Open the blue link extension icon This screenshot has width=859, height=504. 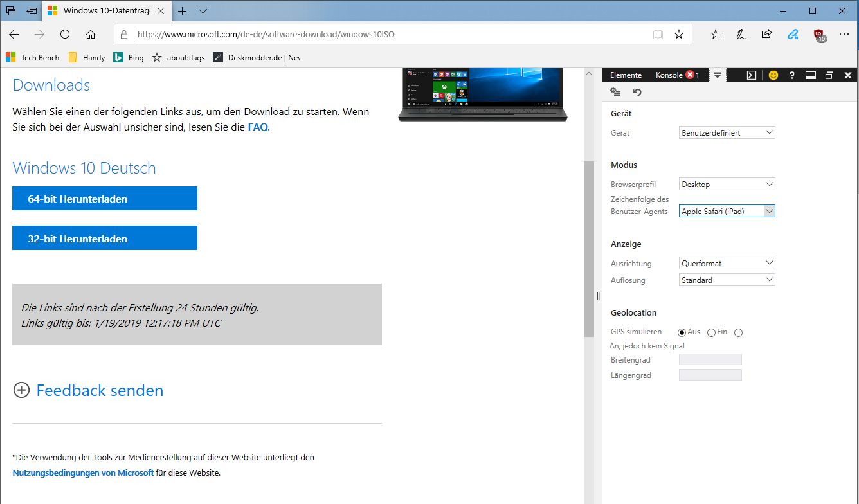click(793, 35)
